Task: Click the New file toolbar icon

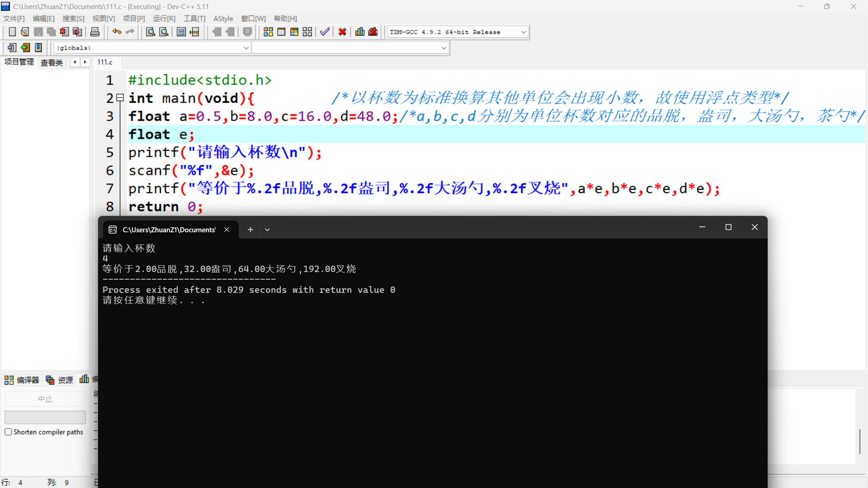Action: coord(12,32)
